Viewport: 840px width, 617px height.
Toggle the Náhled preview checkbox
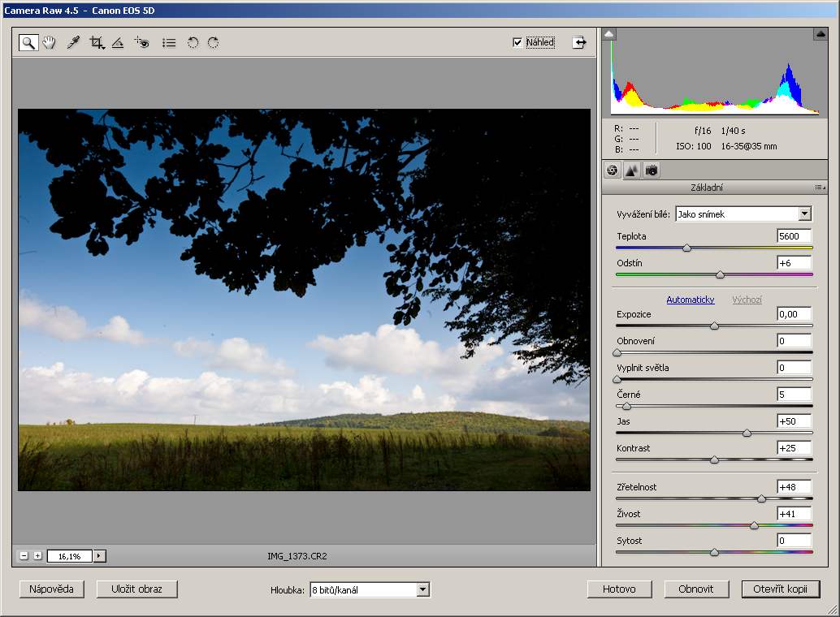(x=517, y=43)
